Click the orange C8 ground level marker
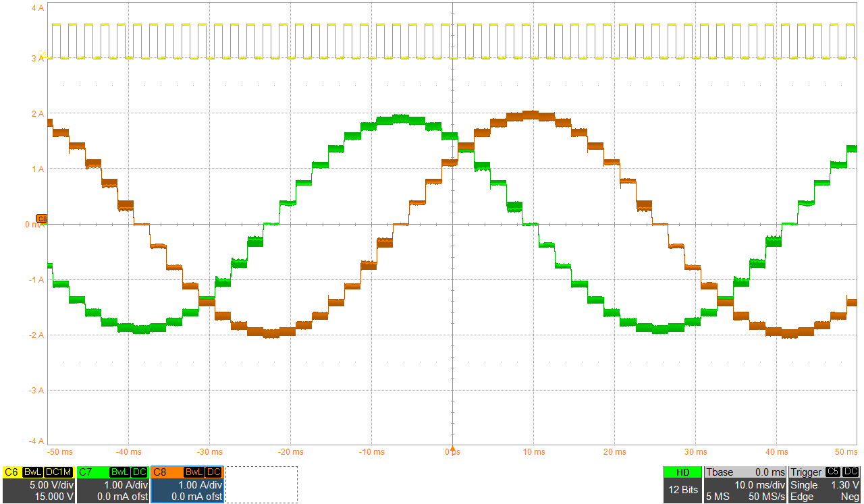The width and height of the screenshot is (864, 504). [x=42, y=219]
